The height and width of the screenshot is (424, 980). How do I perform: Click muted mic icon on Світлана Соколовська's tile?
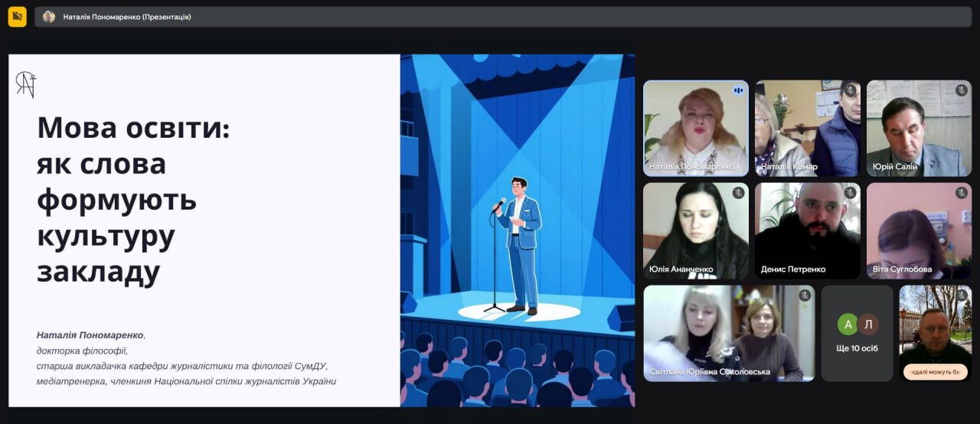pyautogui.click(x=804, y=295)
